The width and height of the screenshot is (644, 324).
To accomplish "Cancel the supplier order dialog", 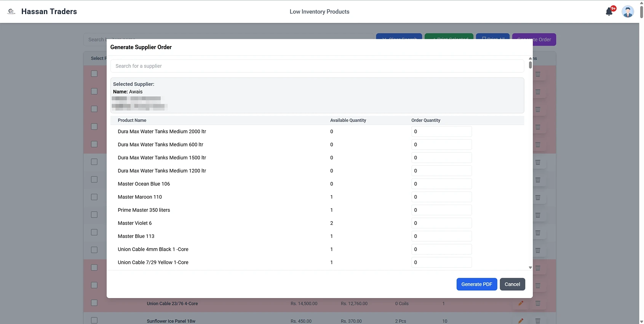I will click(512, 284).
